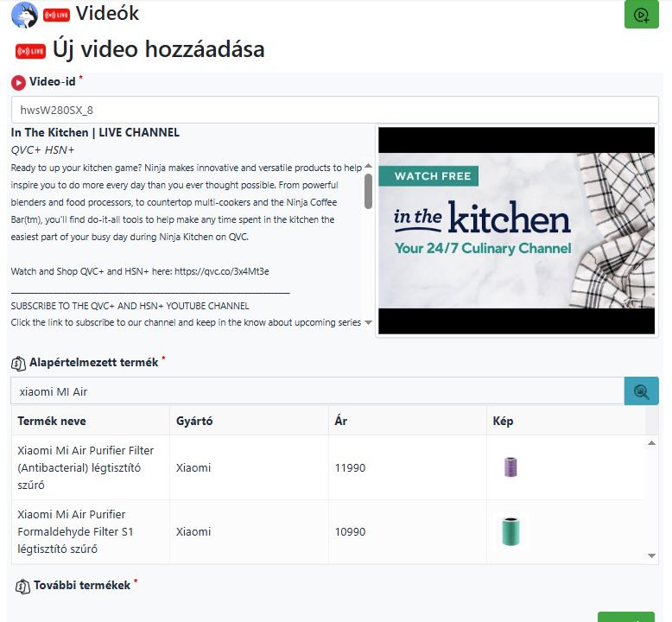Click the Alapértelmezett termék label
Viewport: 672px width, 622px height.
click(94, 363)
